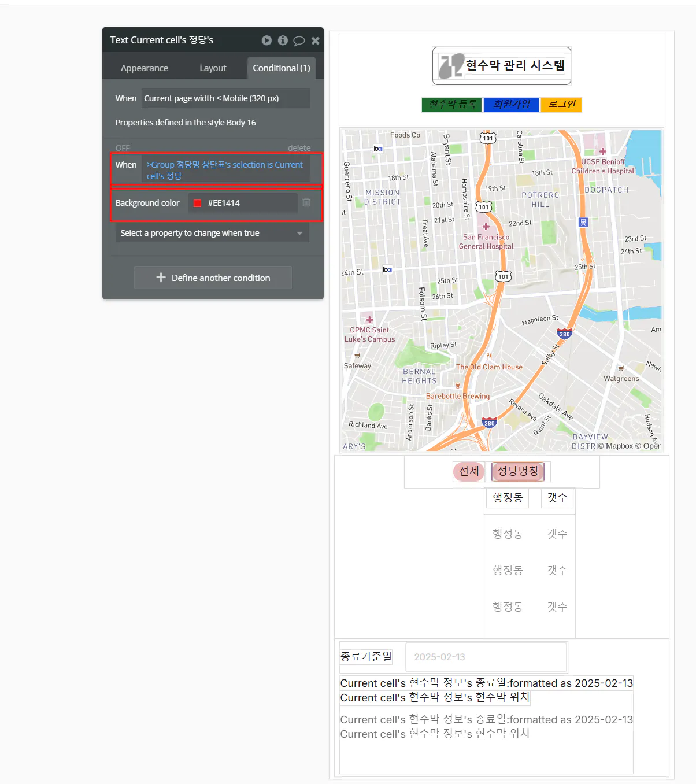Viewport: 696px width, 784px height.
Task: Click the POTRERO HILL label on the map
Action: pyautogui.click(x=540, y=199)
